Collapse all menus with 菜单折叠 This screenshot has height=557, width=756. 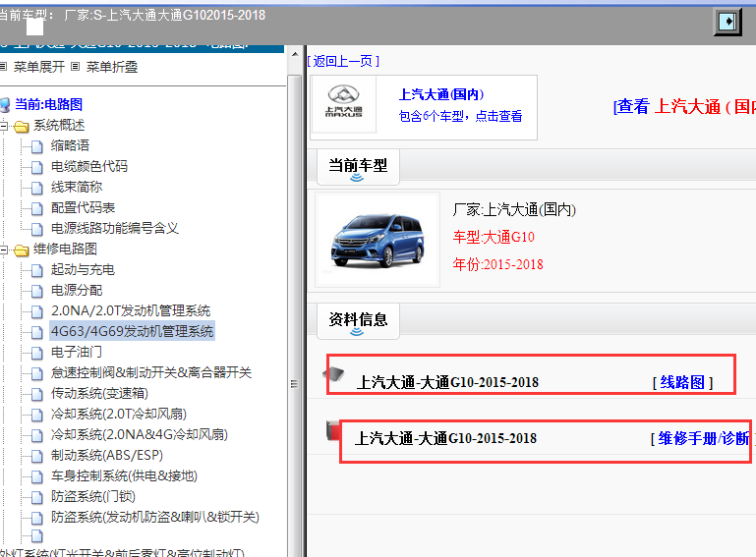coord(110,67)
